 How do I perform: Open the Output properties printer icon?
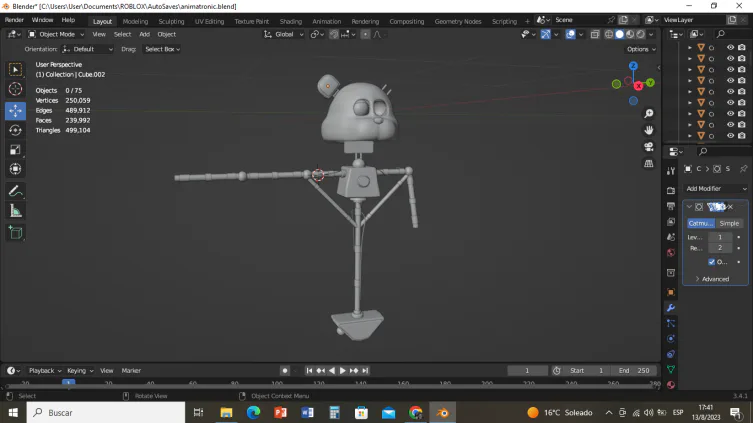pos(671,206)
